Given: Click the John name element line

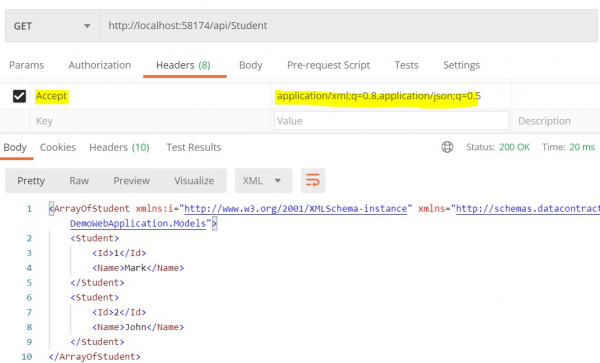Looking at the screenshot, I should (x=138, y=327).
